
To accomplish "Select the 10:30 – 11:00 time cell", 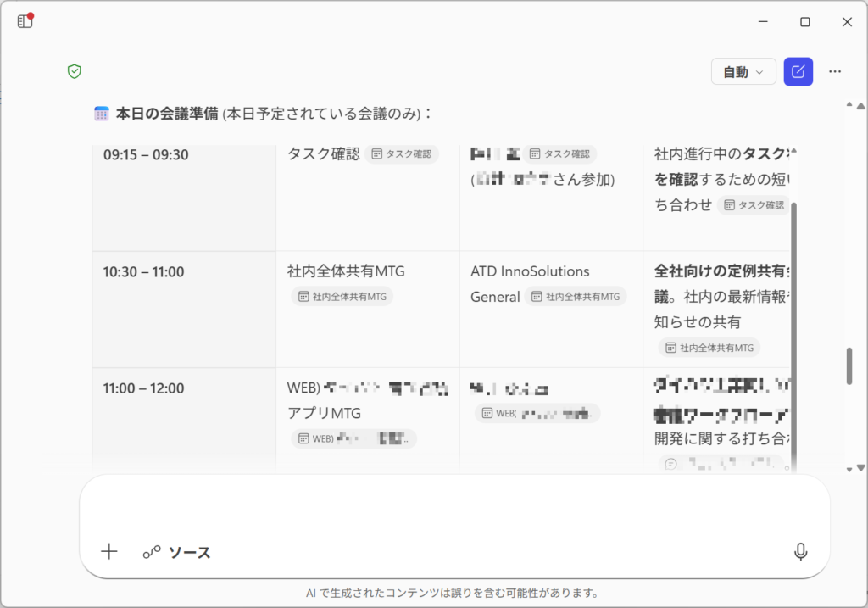I will click(144, 272).
